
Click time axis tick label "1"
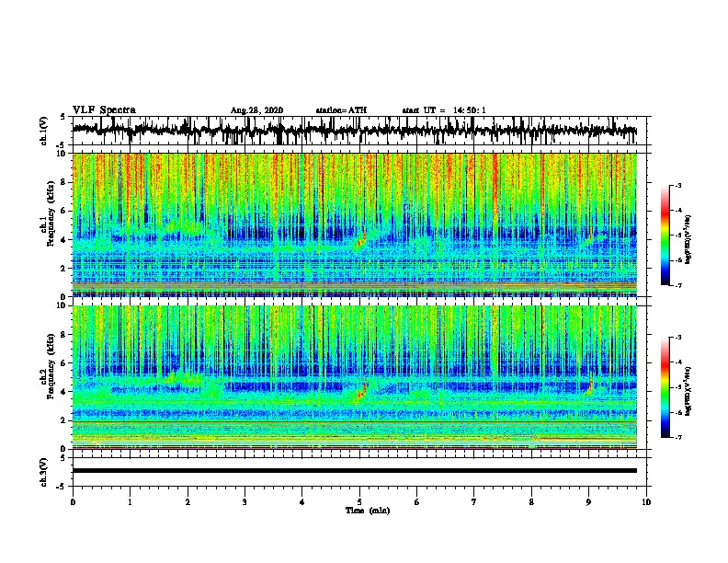tap(130, 502)
